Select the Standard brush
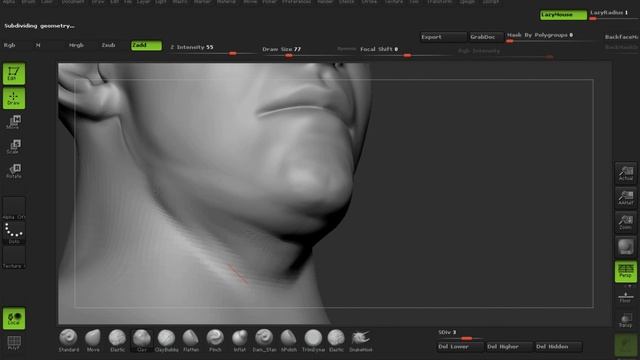The height and width of the screenshot is (360, 640). coord(69,340)
